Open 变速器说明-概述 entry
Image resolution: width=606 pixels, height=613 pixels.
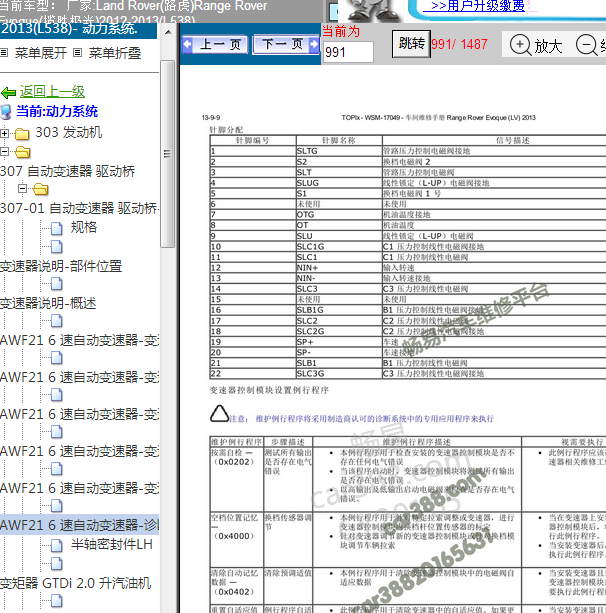[x=48, y=303]
